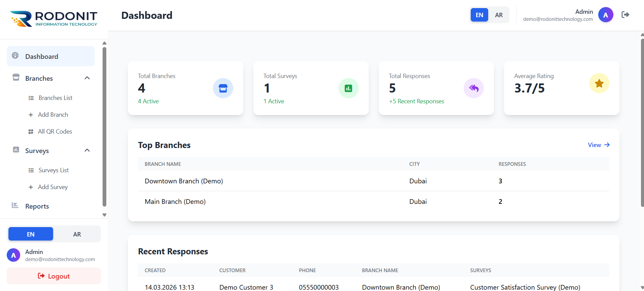This screenshot has width=644, height=291.
Task: Click the purple reply icon on Total Responses
Action: 473,88
